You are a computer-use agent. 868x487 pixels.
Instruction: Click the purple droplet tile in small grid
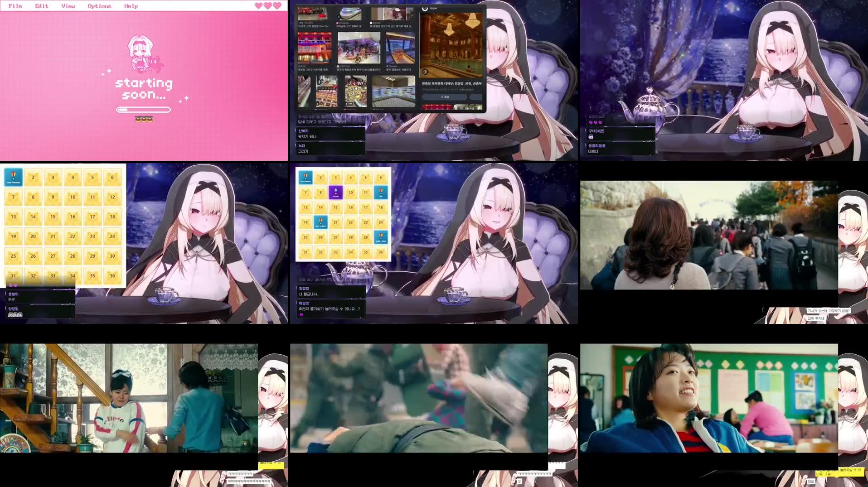(x=335, y=193)
